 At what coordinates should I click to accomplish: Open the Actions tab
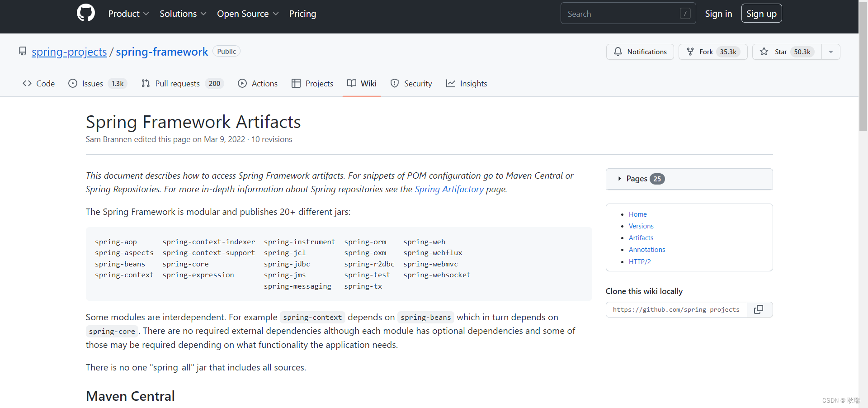tap(258, 83)
